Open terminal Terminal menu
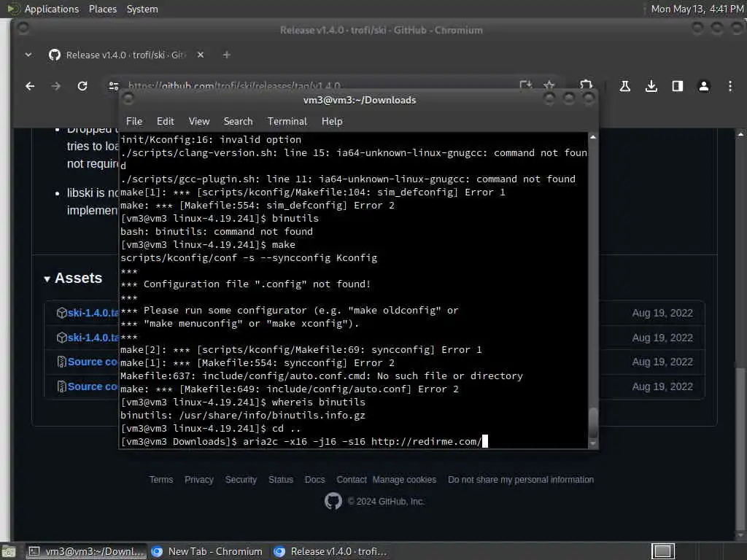Image resolution: width=747 pixels, height=560 pixels. click(287, 122)
